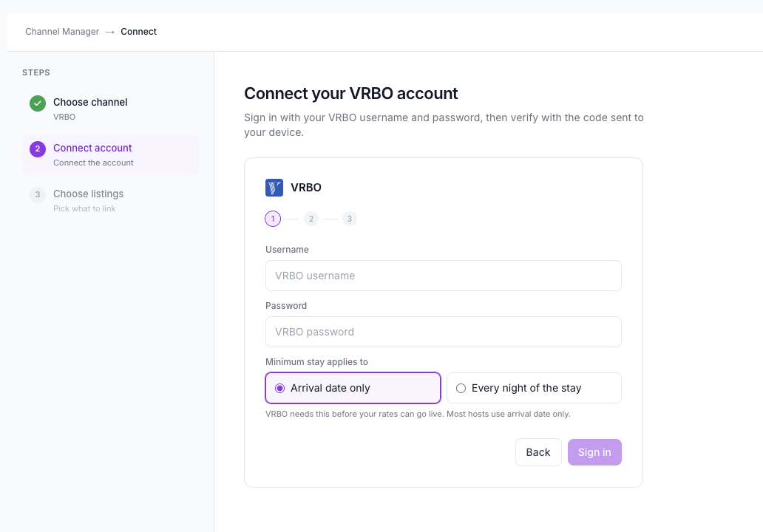Click the Pick what to link subtitle
The image size is (763, 532).
[84, 208]
